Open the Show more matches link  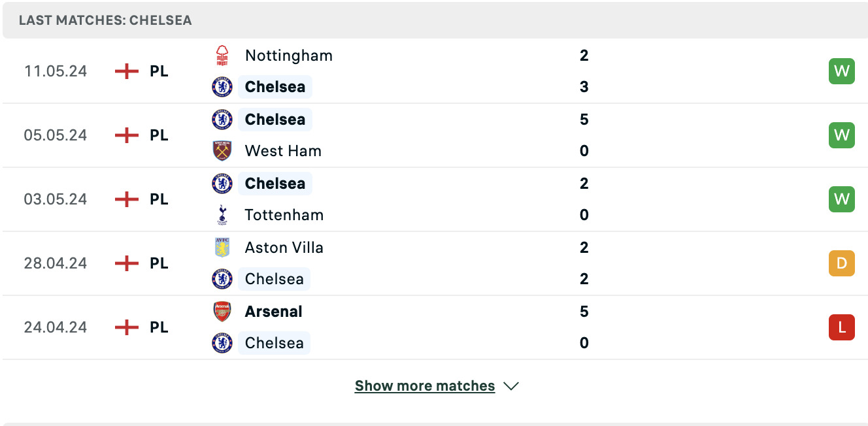click(x=425, y=386)
